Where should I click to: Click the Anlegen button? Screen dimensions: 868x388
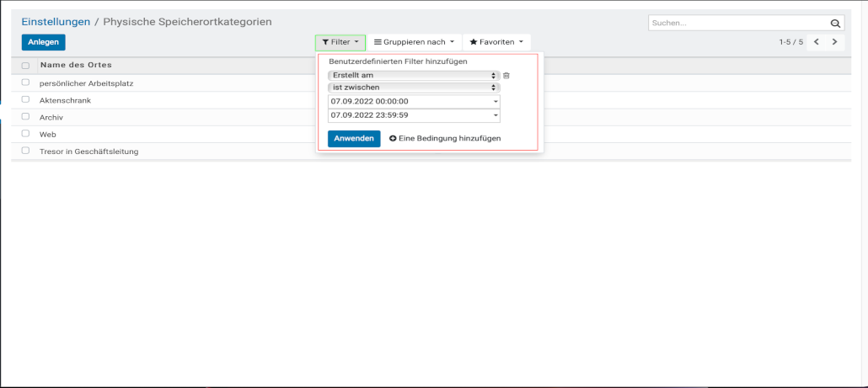tap(43, 42)
